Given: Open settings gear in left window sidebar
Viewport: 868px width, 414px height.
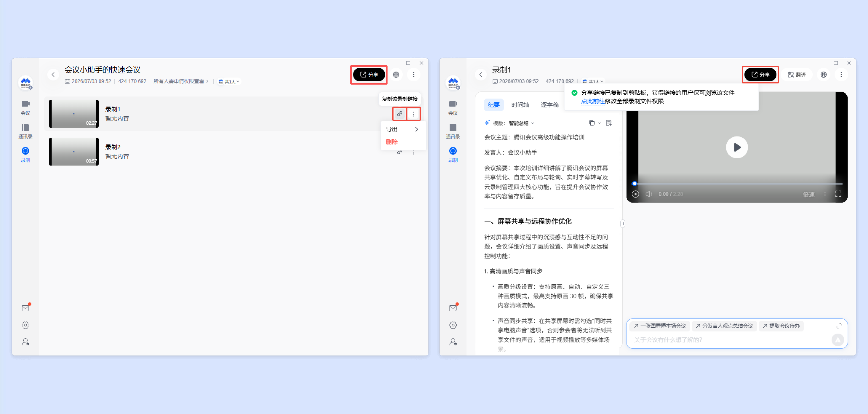Looking at the screenshot, I should click(26, 325).
